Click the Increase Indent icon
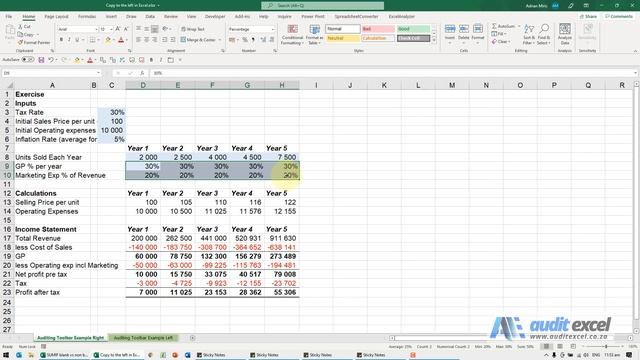The image size is (640, 360). [x=173, y=40]
